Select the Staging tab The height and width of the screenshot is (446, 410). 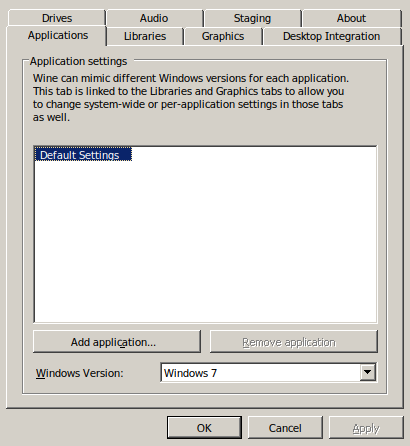tap(252, 18)
